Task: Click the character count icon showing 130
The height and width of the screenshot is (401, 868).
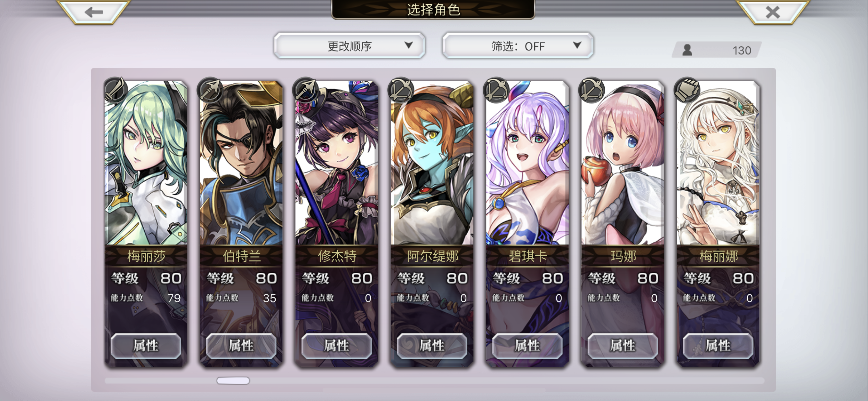Action: click(x=687, y=50)
